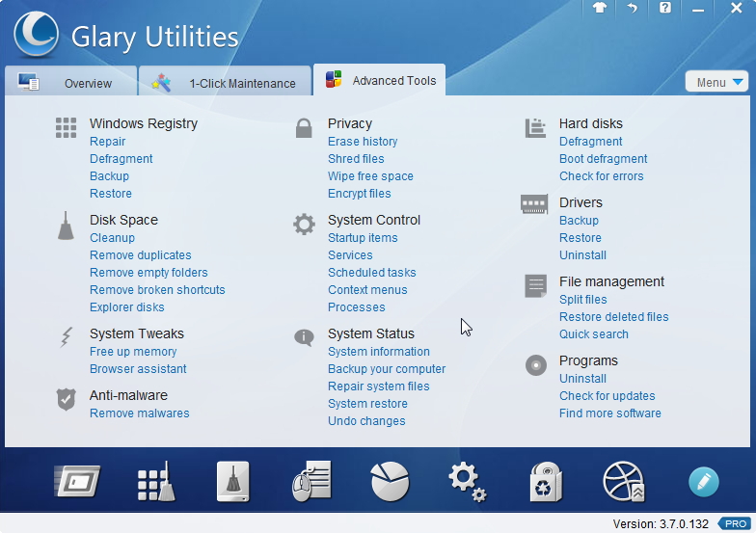Open Services link under System Control
Viewport: 756px width, 533px height.
(x=350, y=255)
